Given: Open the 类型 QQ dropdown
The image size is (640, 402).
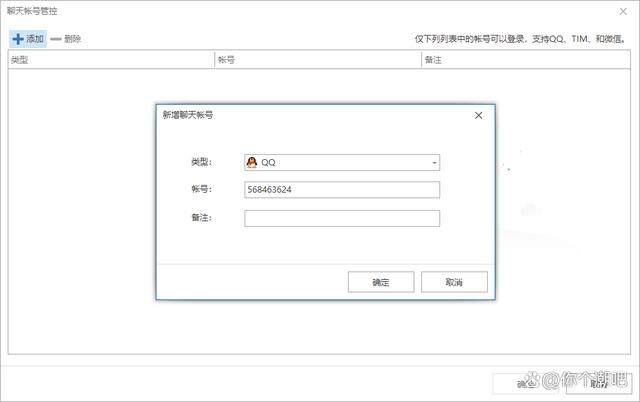Looking at the screenshot, I should tap(342, 162).
